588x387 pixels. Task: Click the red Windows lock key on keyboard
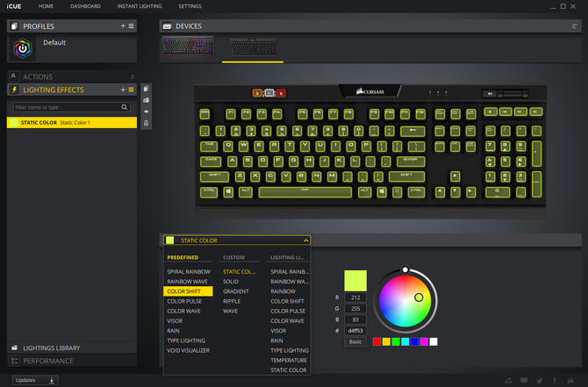tap(281, 93)
